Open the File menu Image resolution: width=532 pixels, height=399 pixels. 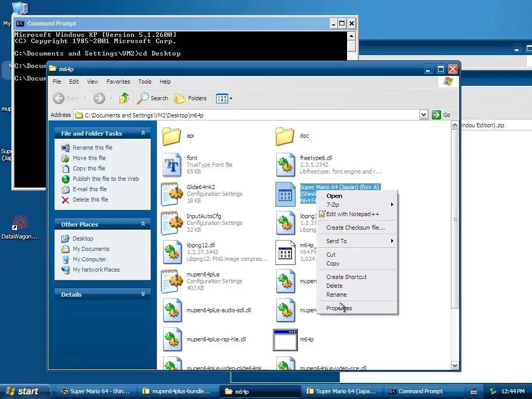coord(57,82)
